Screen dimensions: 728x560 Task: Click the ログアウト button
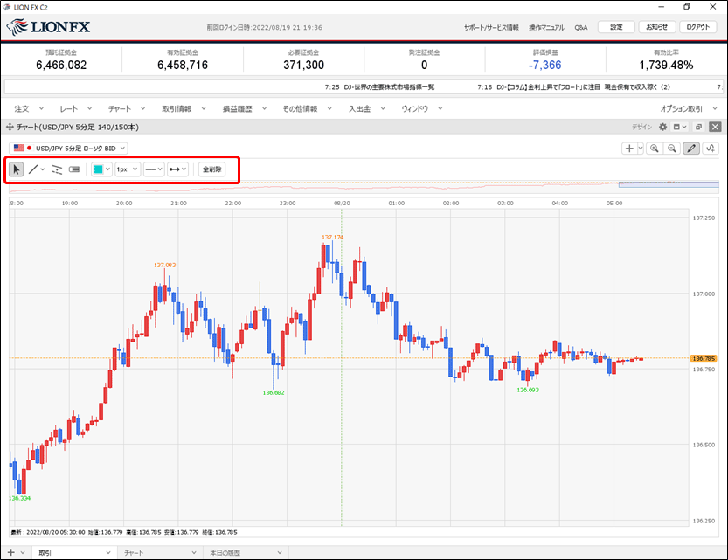[x=698, y=27]
